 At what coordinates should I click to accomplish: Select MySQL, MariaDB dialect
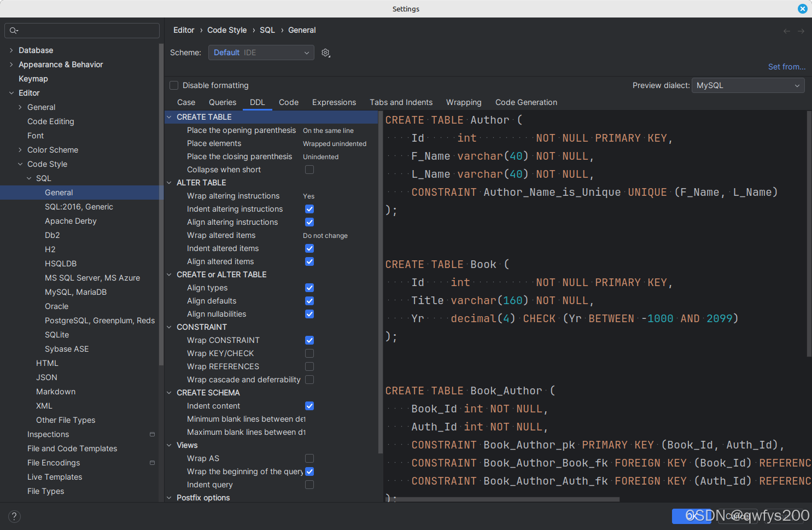[75, 292]
